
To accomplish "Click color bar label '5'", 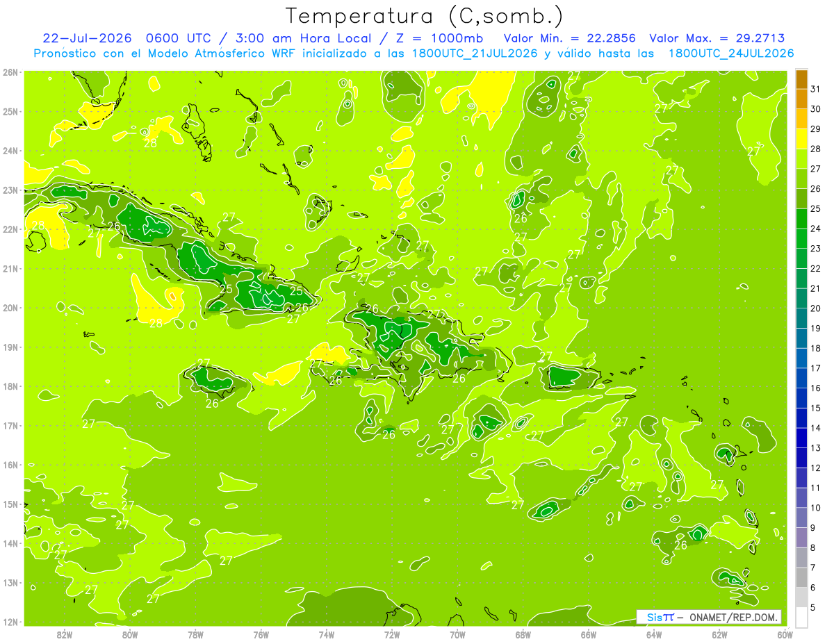I will click(813, 608).
